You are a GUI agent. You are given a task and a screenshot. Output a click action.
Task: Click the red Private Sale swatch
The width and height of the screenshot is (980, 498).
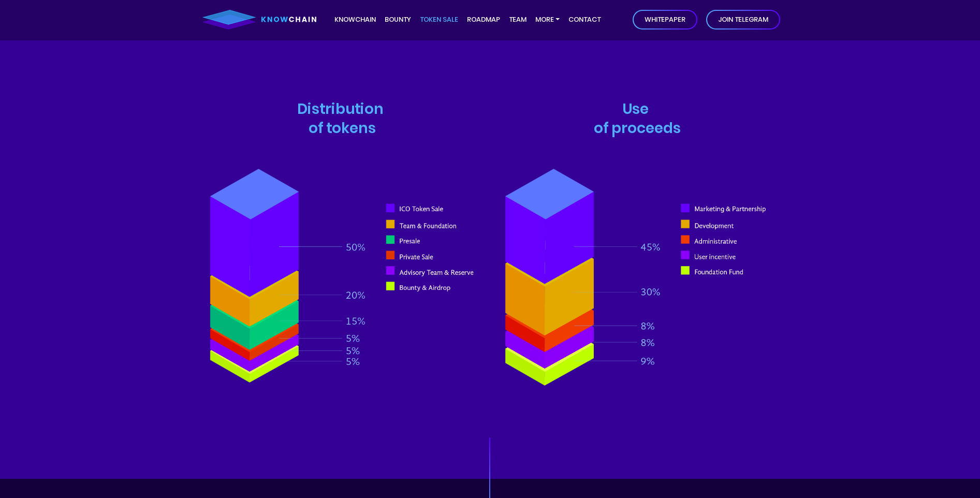(390, 255)
